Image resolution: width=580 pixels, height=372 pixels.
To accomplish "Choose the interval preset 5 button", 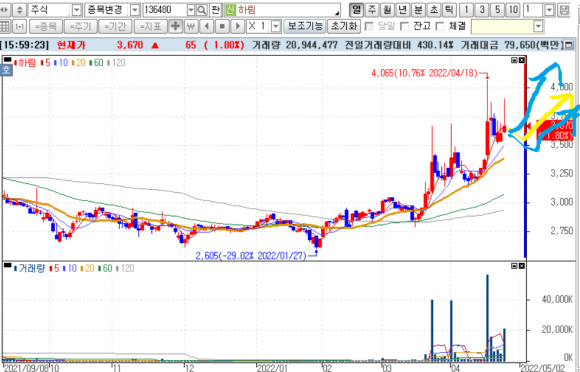I will 498,10.
